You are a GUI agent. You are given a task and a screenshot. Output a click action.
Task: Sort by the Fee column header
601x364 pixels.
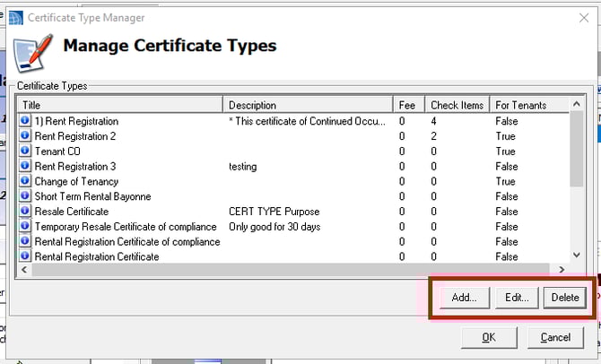tap(410, 105)
